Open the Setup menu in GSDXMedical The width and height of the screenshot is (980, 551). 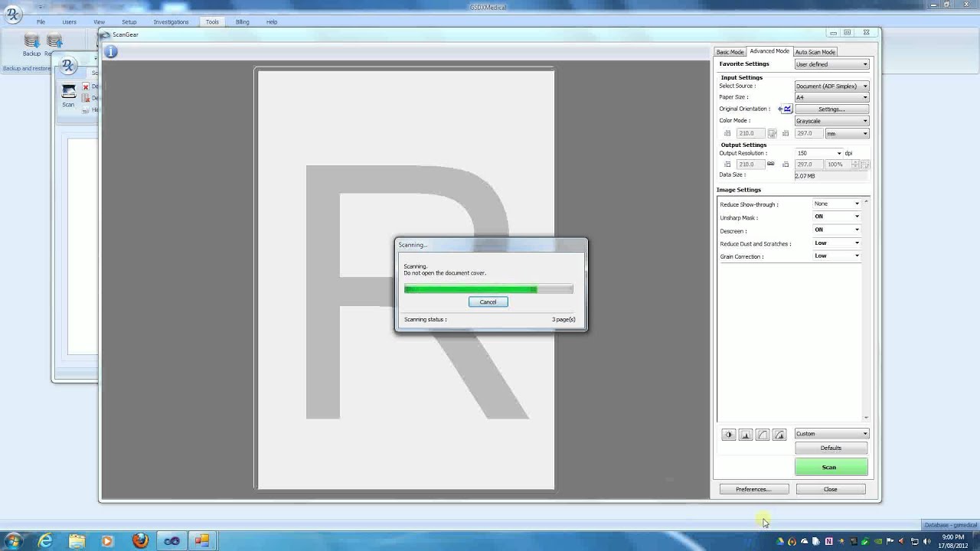click(x=129, y=21)
